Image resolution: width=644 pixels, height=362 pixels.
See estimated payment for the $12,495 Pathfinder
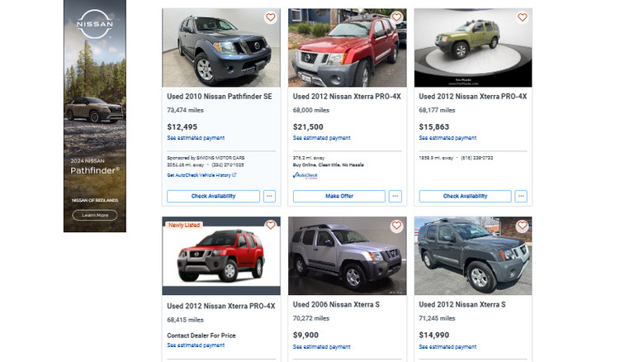point(196,138)
